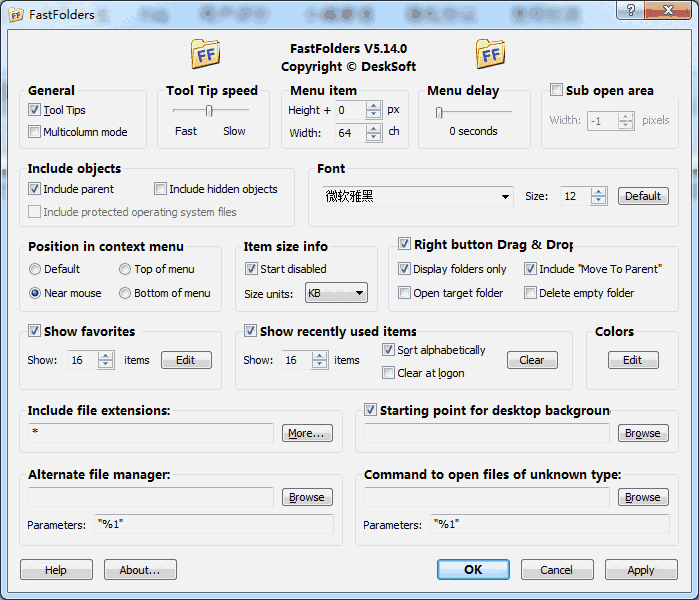Click the Menu delay slider thumb
The image size is (699, 600).
pos(439,112)
